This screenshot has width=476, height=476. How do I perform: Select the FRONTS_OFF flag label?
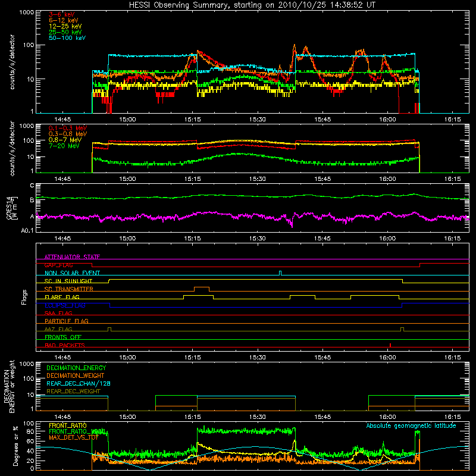pyautogui.click(x=63, y=337)
